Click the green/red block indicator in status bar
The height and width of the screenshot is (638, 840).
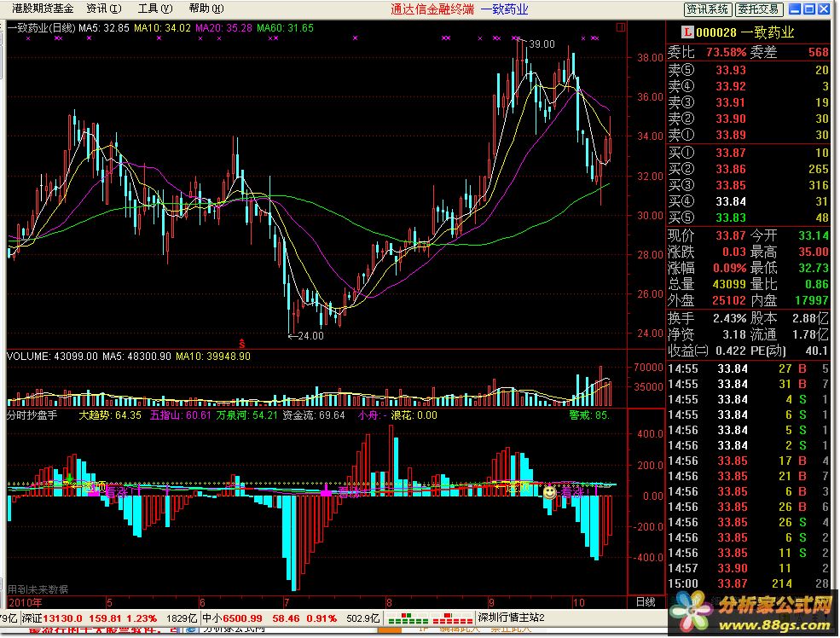430,618
